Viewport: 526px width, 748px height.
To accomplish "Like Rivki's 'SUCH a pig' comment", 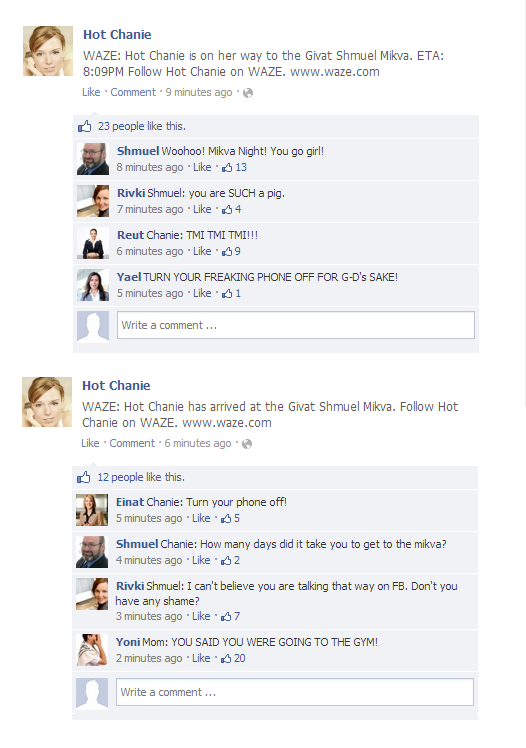I will tap(202, 209).
